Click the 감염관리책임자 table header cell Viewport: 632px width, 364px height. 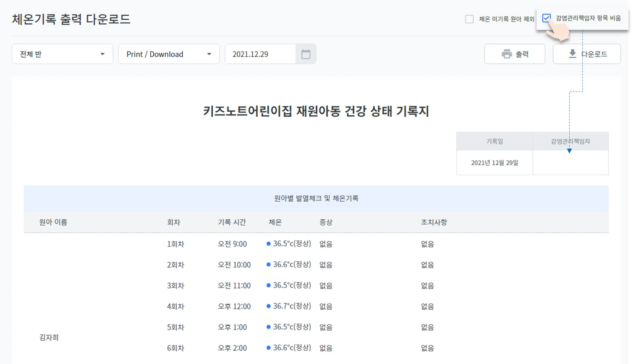click(x=570, y=141)
